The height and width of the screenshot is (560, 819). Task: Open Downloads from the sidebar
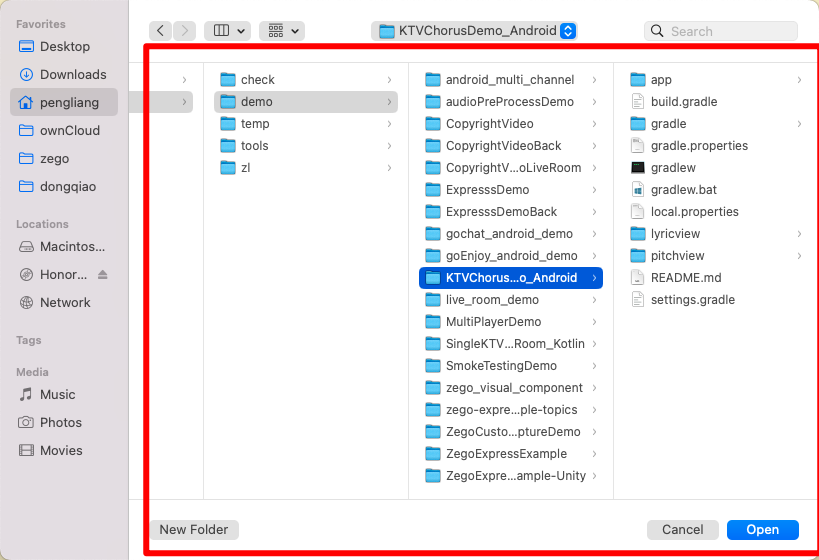pyautogui.click(x=72, y=74)
